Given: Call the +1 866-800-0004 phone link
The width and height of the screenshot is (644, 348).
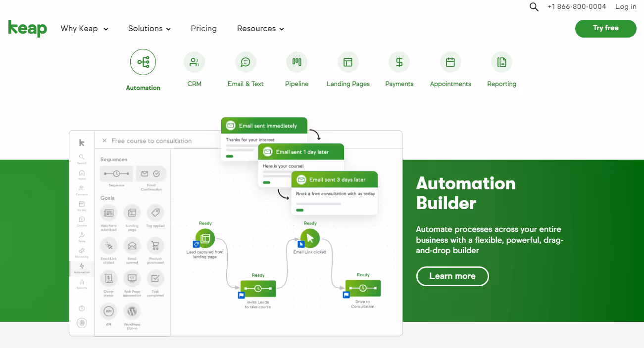Looking at the screenshot, I should (x=577, y=7).
